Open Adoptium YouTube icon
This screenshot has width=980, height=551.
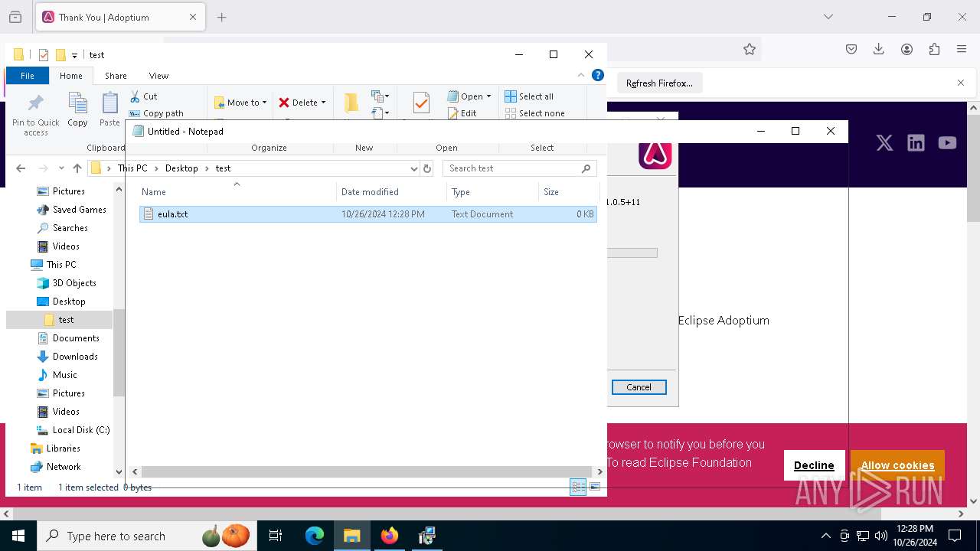(947, 143)
